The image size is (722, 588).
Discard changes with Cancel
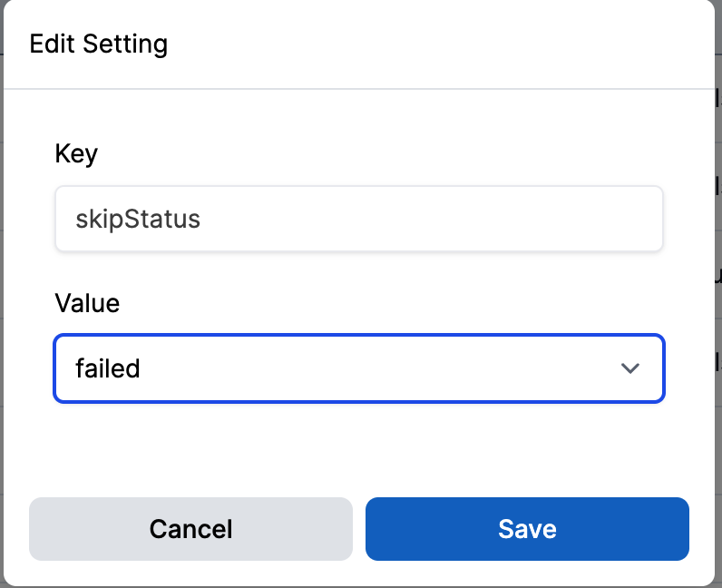click(x=190, y=528)
